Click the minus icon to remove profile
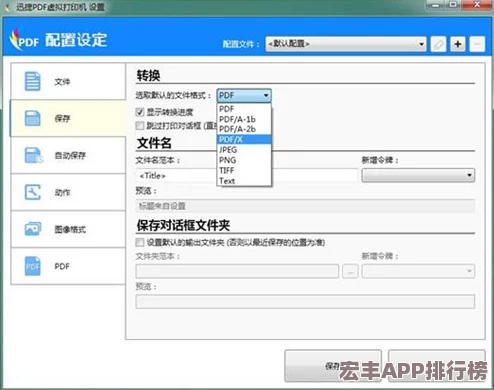Screen dimensions: 494x390 click(x=477, y=44)
